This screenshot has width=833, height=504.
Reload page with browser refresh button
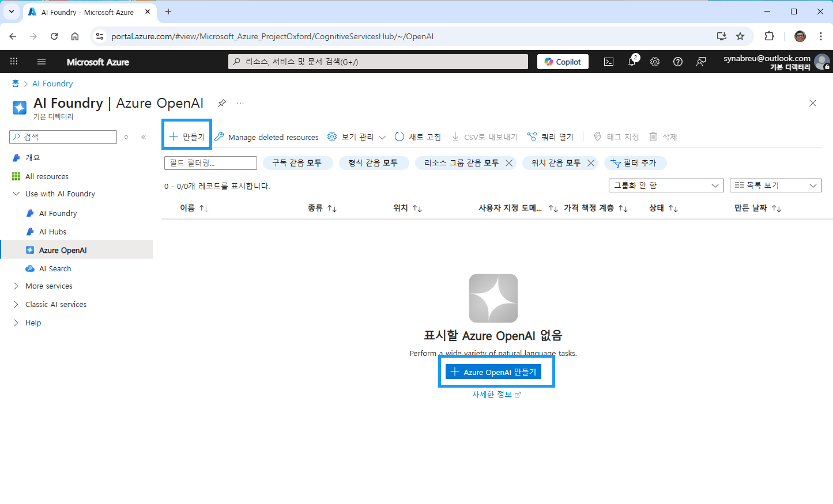click(x=54, y=36)
